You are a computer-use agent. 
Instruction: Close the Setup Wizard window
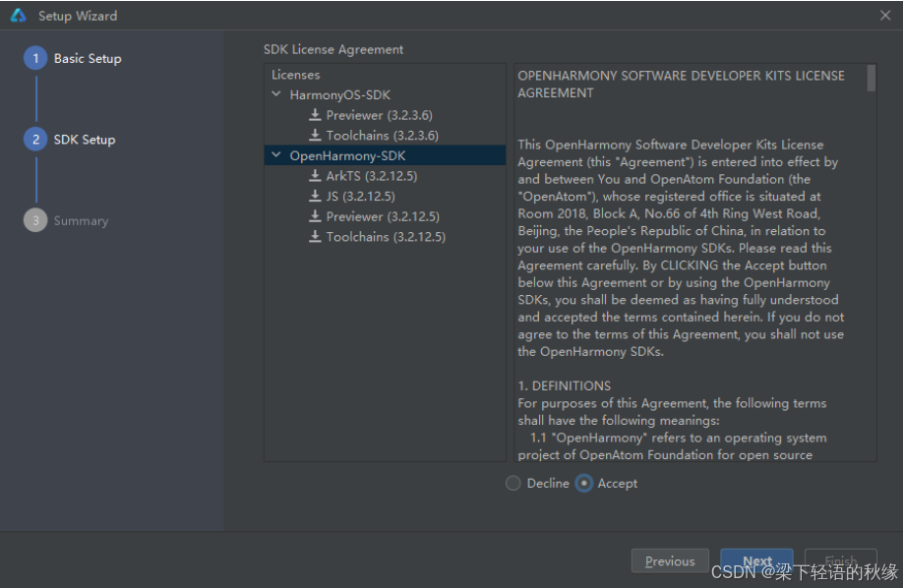pyautogui.click(x=885, y=16)
